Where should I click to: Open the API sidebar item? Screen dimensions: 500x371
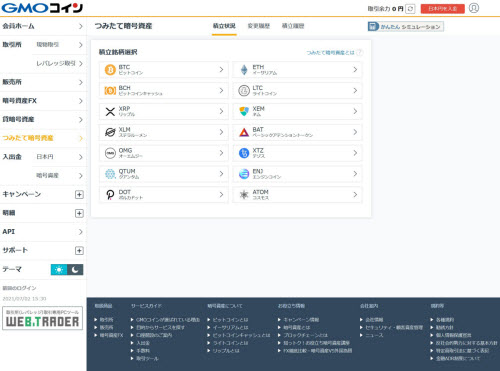(43, 232)
